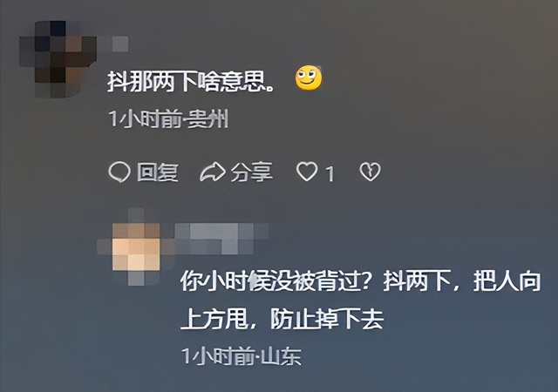Viewport: 558px width, 392px height.
Task: Open the first commenter's blurred username
Action: coord(112,44)
